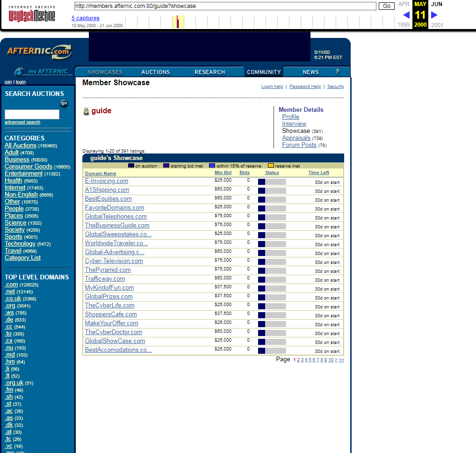Image resolution: width=476 pixels, height=453 pixels.
Task: Go to next capture arrow (June)
Action: coord(434,15)
